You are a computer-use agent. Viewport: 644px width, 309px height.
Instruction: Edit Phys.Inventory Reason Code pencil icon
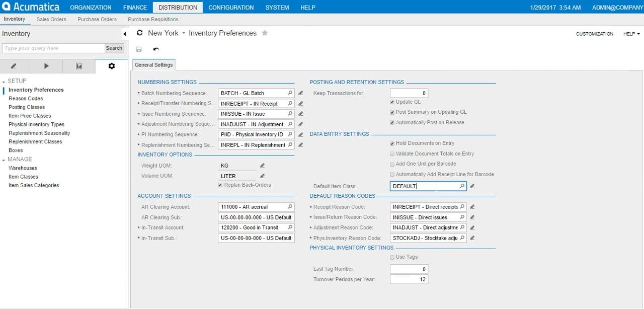(472, 238)
